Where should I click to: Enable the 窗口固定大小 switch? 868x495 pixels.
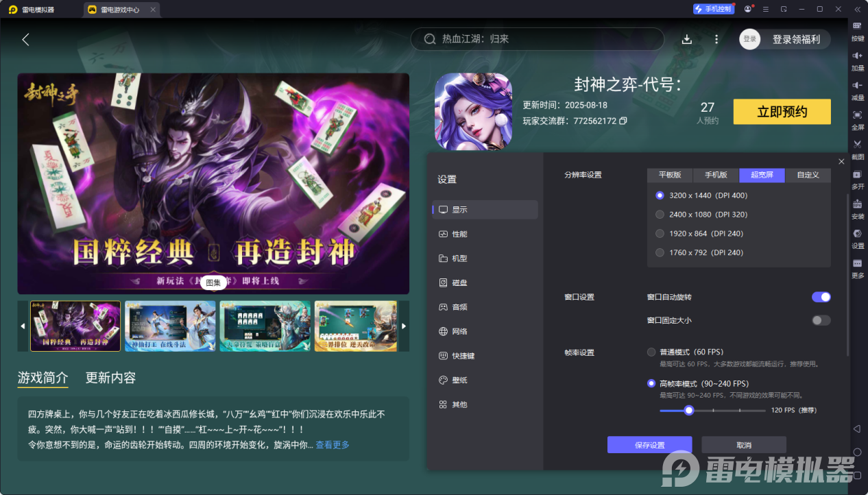click(x=821, y=320)
